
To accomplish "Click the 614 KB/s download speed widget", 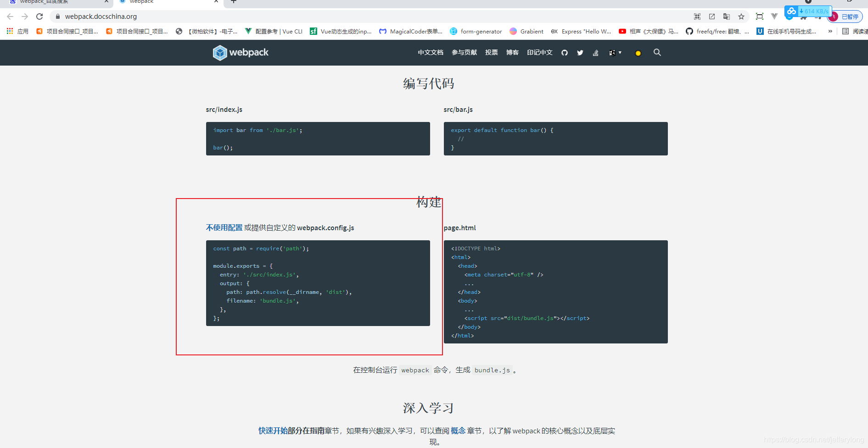I will click(x=808, y=11).
